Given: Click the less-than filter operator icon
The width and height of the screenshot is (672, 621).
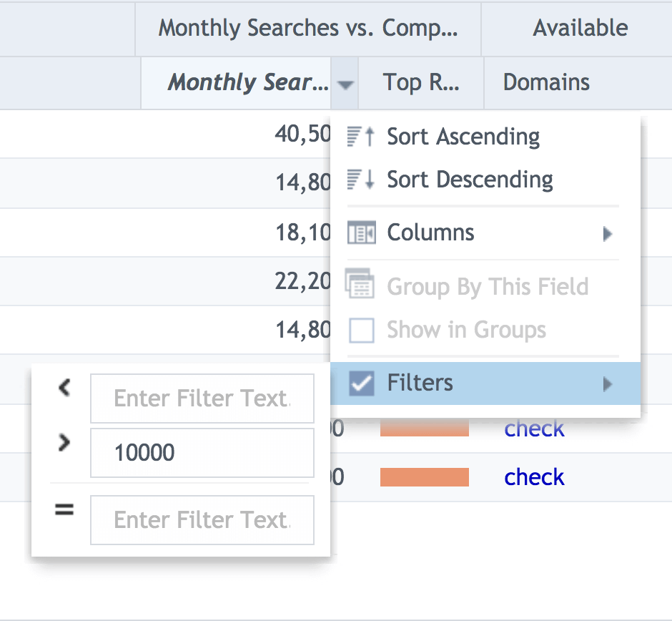Looking at the screenshot, I should click(64, 388).
